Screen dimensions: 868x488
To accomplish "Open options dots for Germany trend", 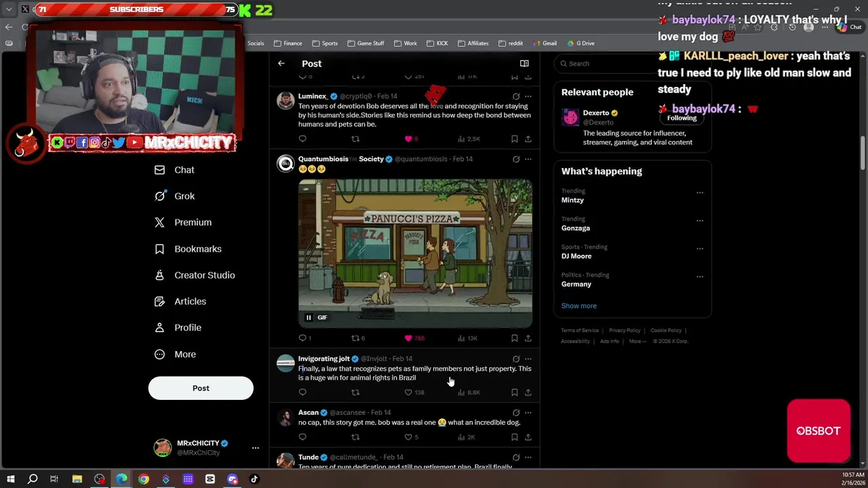I will [x=700, y=277].
